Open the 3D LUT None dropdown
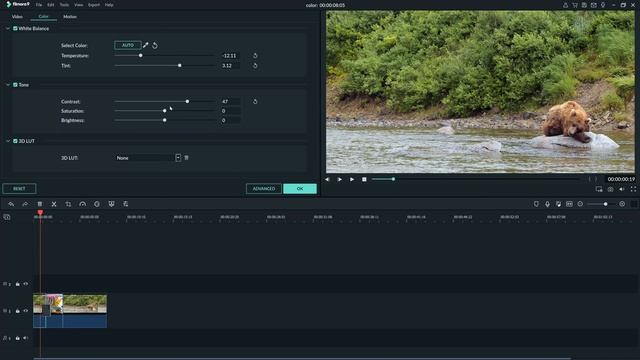The height and width of the screenshot is (360, 640). [148, 158]
